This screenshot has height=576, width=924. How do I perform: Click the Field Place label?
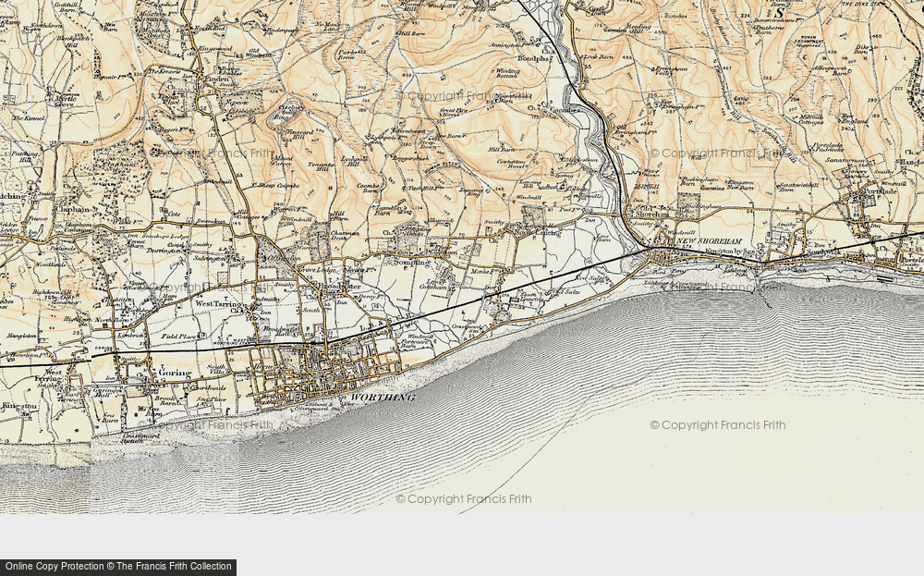pyautogui.click(x=178, y=337)
